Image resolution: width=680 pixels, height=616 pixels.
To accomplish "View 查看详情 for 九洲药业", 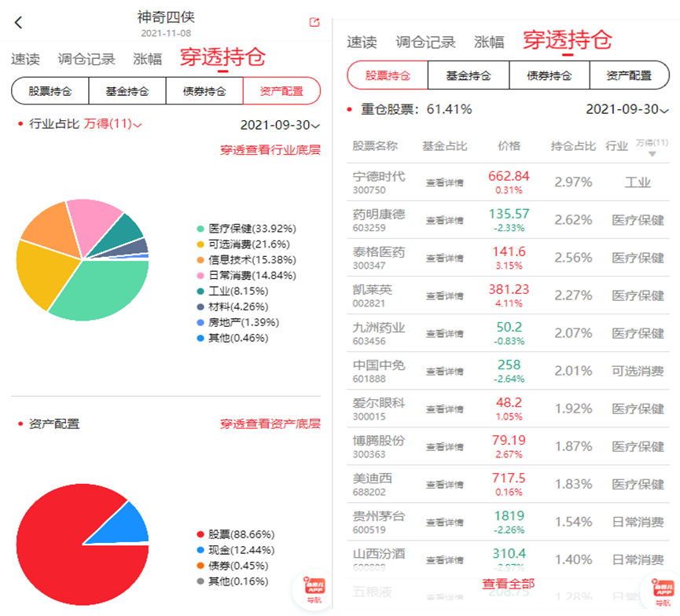I will [444, 333].
